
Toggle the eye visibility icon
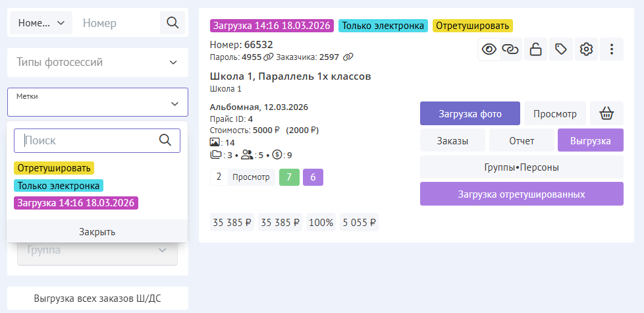(x=489, y=49)
